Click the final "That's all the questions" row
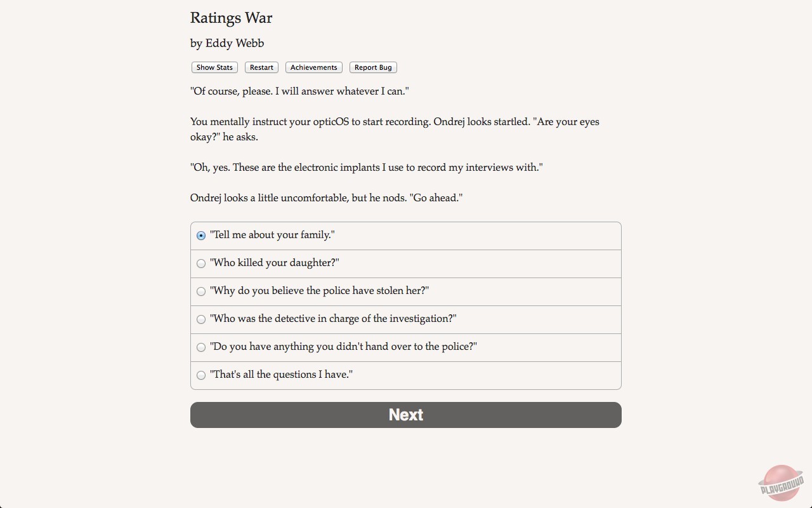The height and width of the screenshot is (508, 812). click(405, 375)
